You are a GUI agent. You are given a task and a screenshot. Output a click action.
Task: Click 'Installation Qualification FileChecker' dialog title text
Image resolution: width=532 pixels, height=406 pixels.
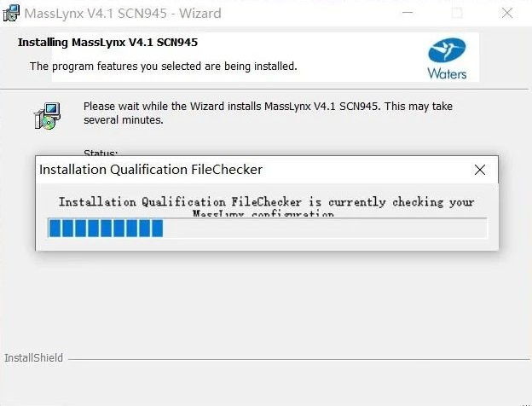(x=151, y=170)
